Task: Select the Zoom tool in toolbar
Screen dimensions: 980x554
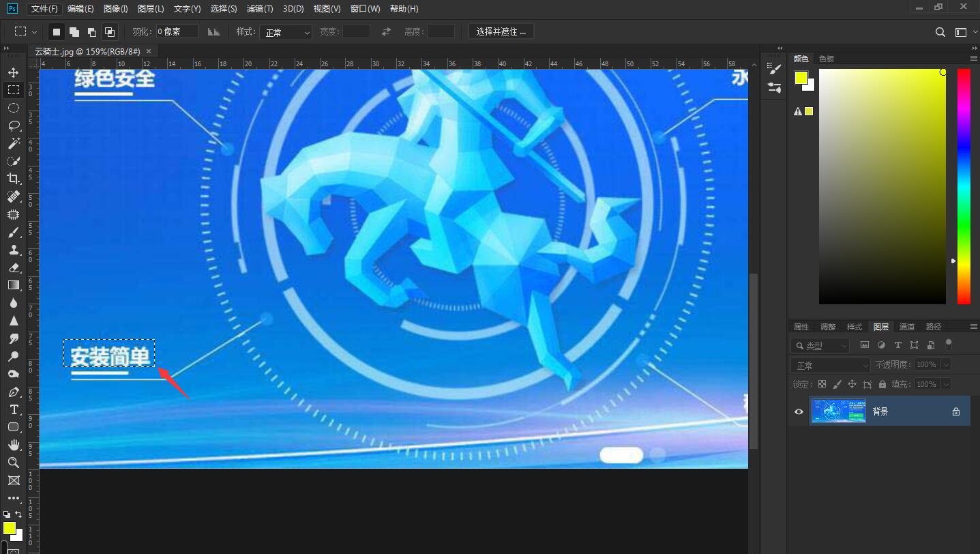Action: (13, 463)
